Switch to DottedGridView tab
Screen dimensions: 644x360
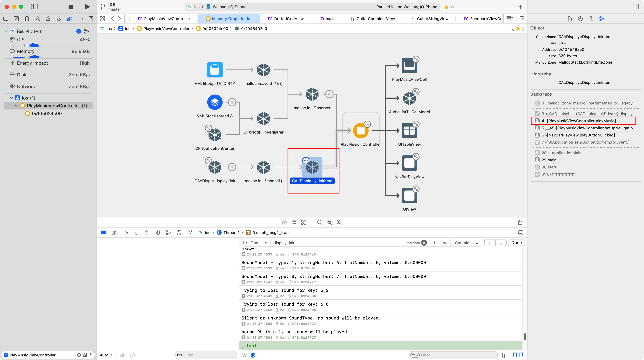pyautogui.click(x=286, y=18)
